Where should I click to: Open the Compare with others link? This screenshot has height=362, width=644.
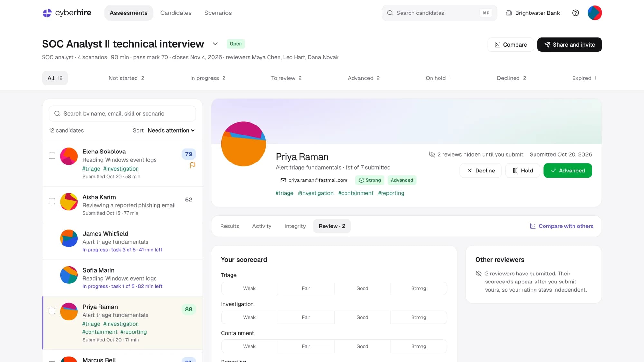[562, 226]
